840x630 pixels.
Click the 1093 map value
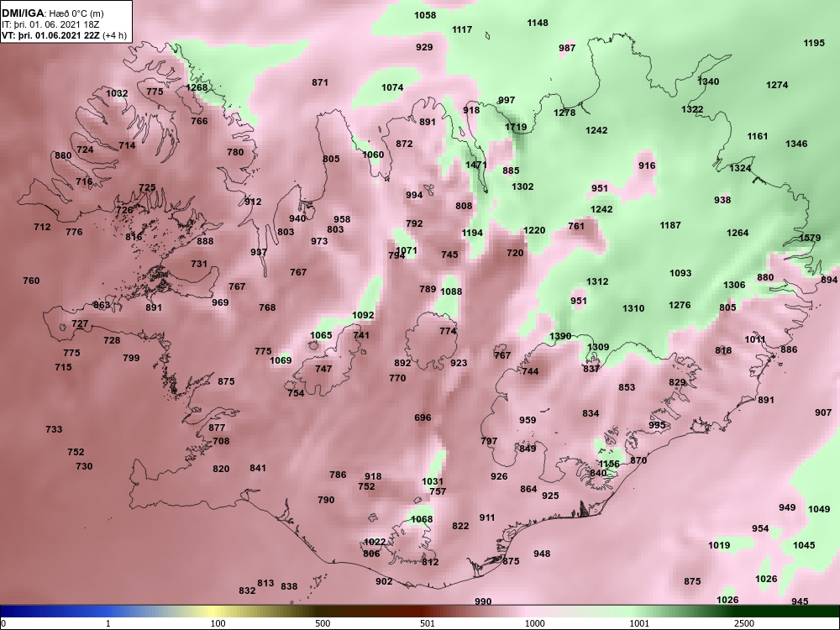tap(680, 273)
